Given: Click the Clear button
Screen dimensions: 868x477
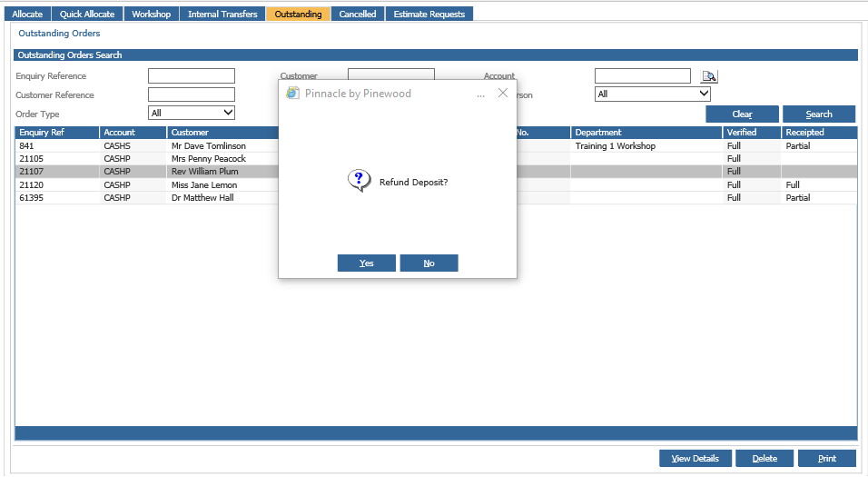Looking at the screenshot, I should pos(743,114).
